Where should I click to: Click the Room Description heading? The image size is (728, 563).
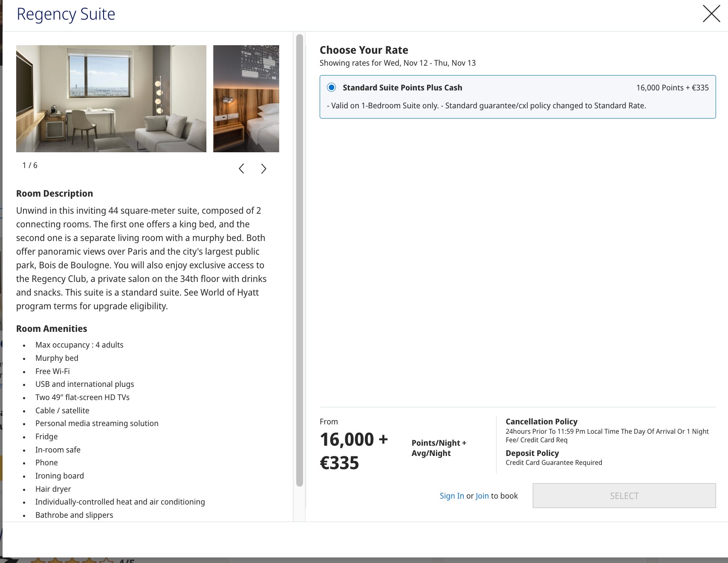55,194
